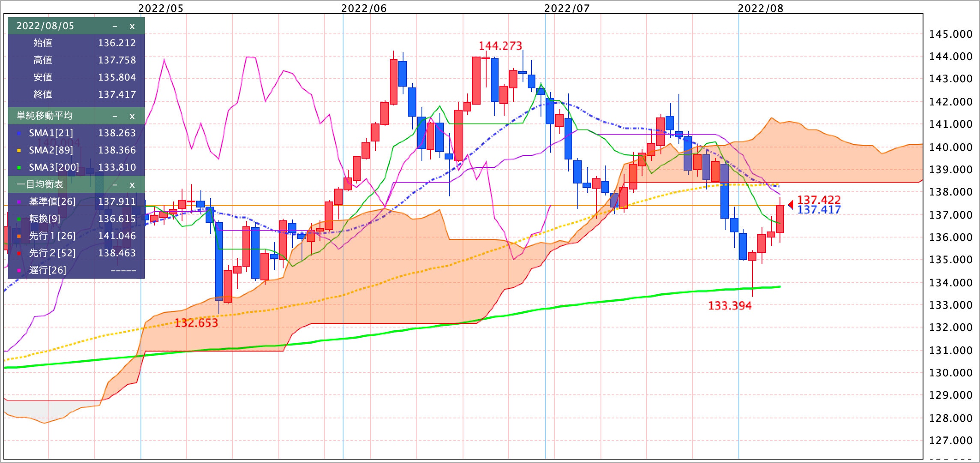Click the 137.422 current price label

819,200
